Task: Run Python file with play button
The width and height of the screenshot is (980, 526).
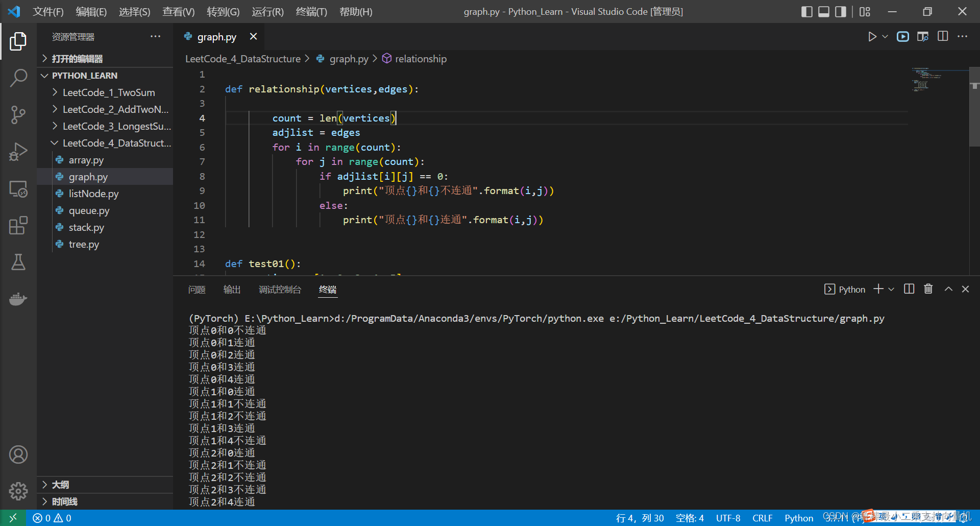Action: point(872,37)
